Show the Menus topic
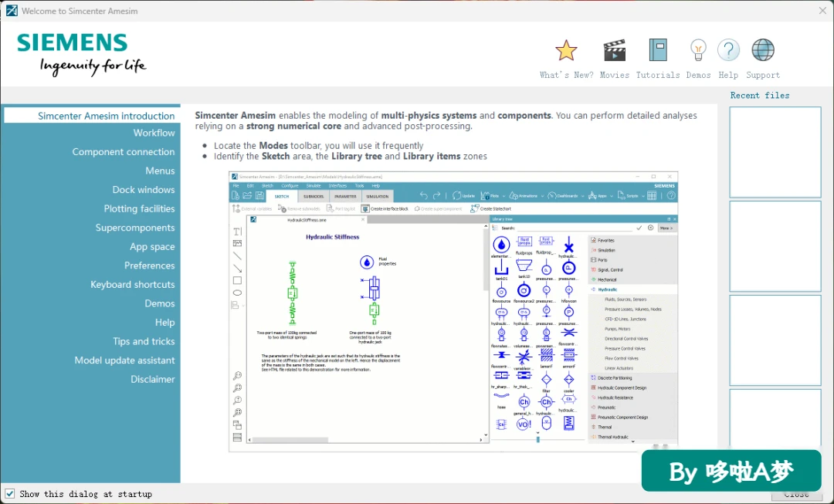 tap(160, 171)
